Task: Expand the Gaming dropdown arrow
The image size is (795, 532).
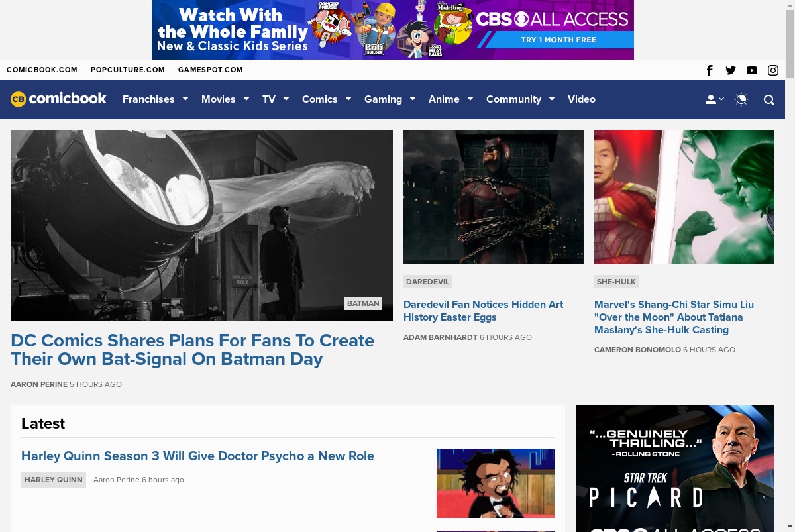Action: [413, 99]
